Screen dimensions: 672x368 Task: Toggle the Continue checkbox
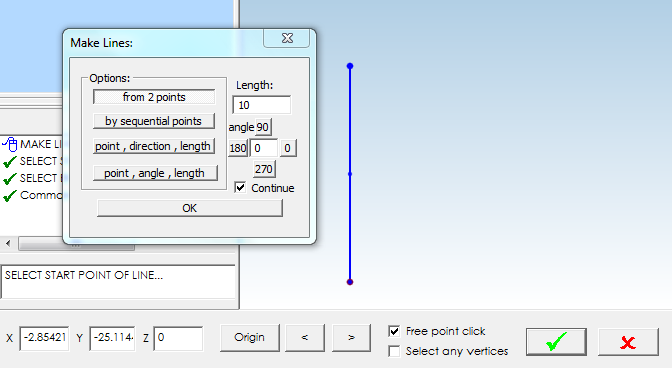point(240,187)
